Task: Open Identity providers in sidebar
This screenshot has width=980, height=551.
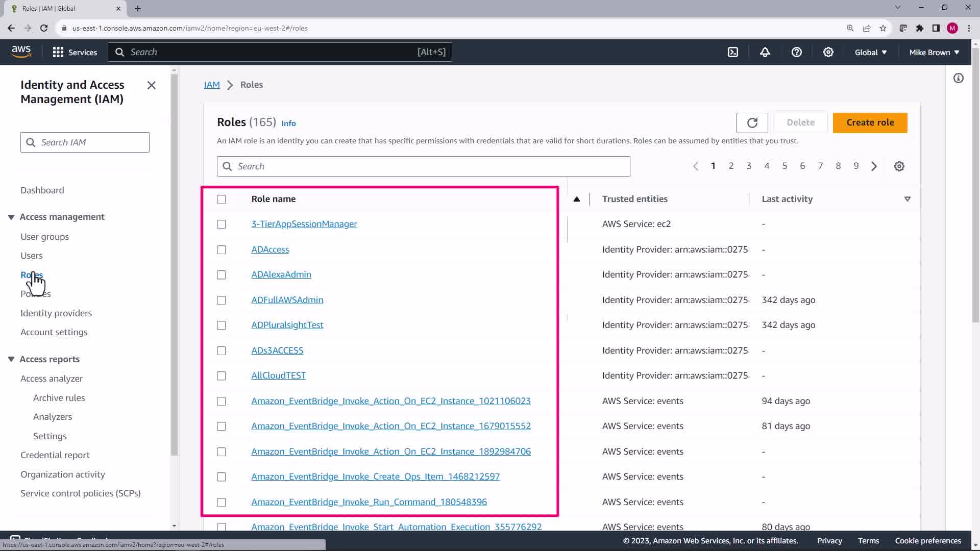Action: [56, 313]
